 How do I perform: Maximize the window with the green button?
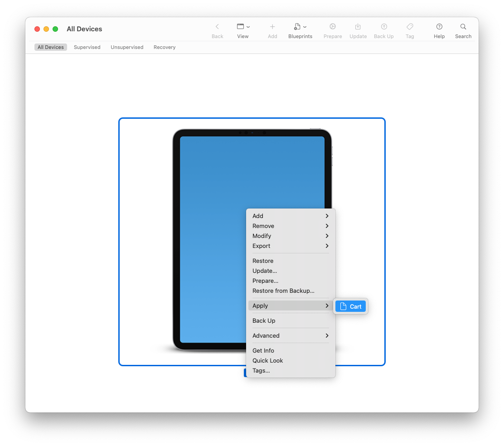pos(55,29)
